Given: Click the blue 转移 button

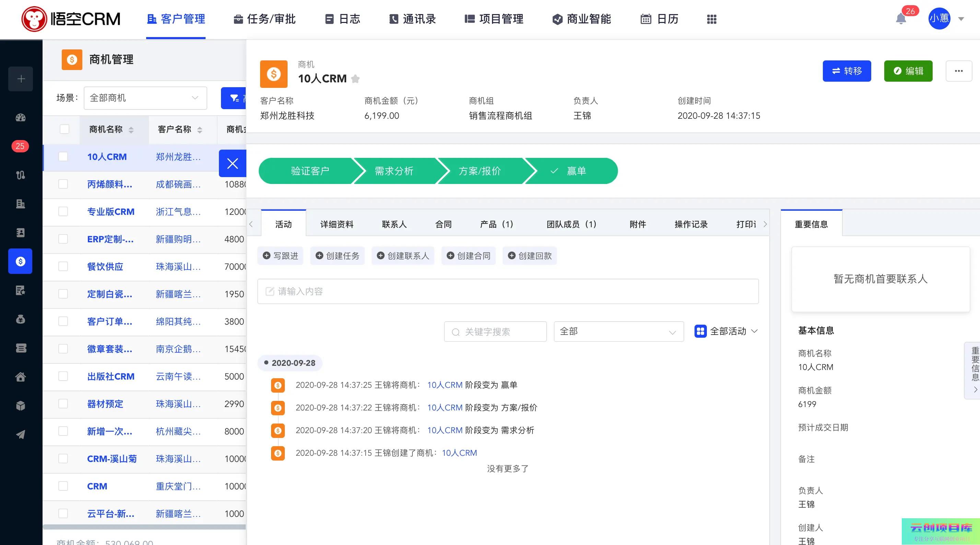Looking at the screenshot, I should coord(847,71).
